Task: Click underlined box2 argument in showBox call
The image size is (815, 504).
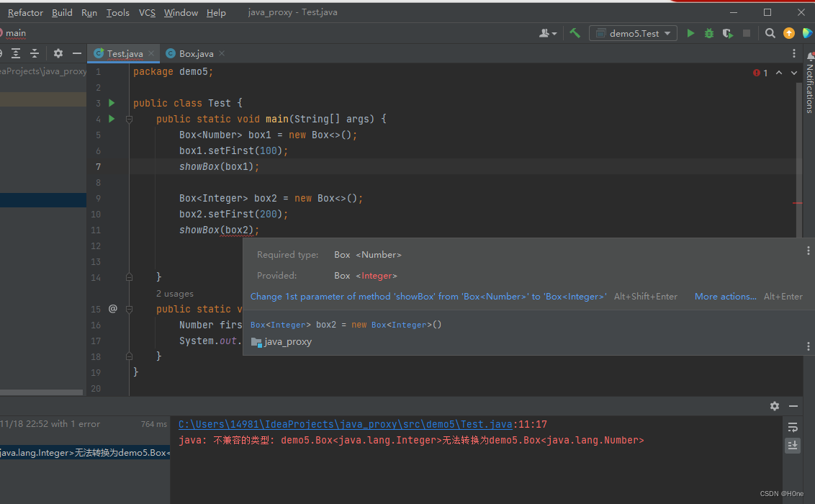Action: click(x=238, y=230)
